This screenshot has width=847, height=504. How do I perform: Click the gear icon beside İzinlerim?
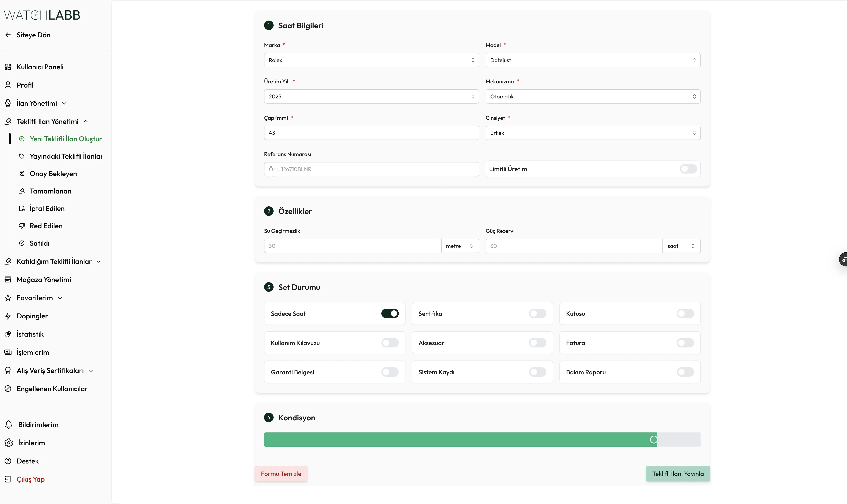[x=9, y=443]
